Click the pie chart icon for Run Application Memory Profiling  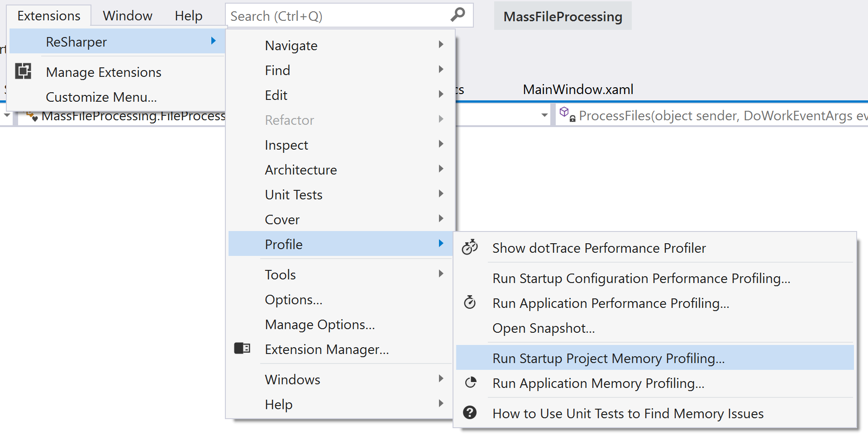(470, 382)
